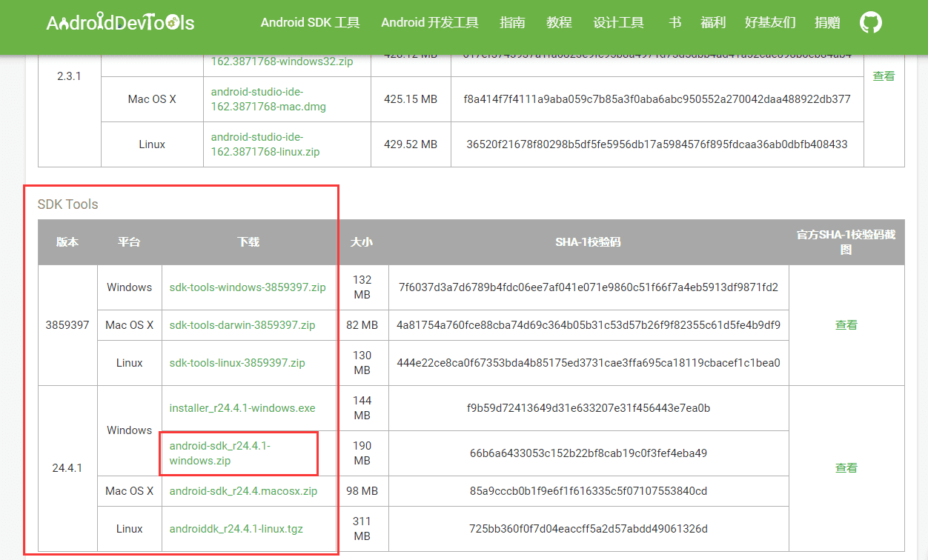Click the 311 MB size cell
Image resolution: width=928 pixels, height=560 pixels.
click(x=362, y=529)
